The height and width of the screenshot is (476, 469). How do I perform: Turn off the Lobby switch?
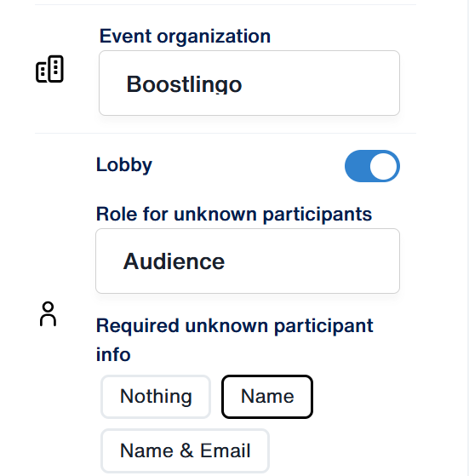point(372,166)
